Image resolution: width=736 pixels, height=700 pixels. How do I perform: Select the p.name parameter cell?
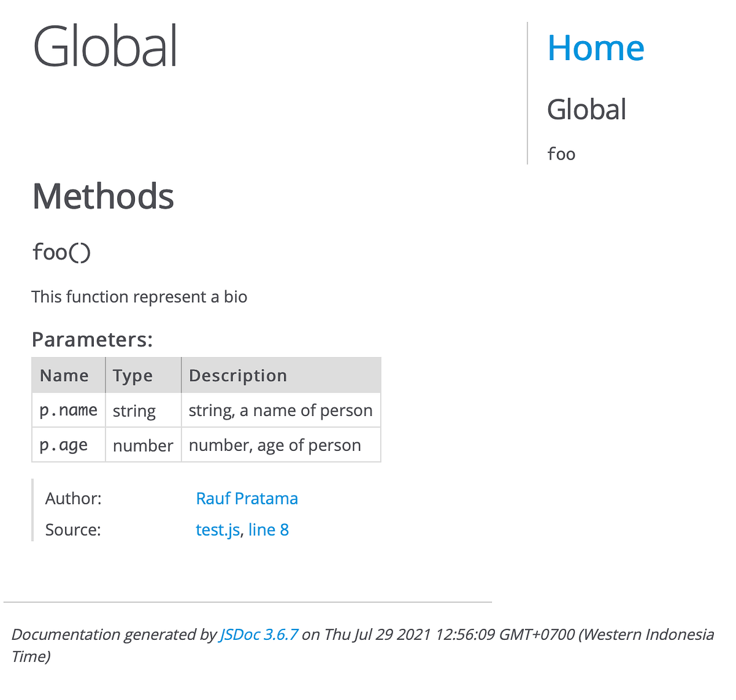(x=69, y=410)
